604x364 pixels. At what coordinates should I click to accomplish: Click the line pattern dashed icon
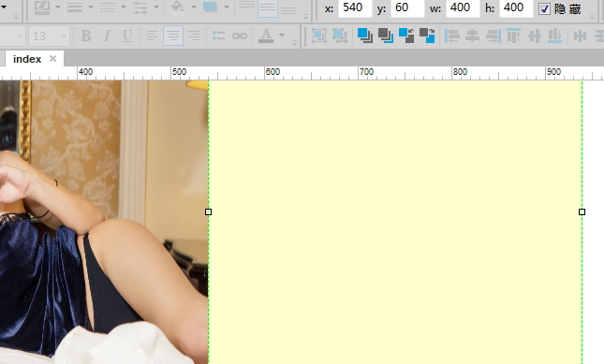tap(108, 7)
